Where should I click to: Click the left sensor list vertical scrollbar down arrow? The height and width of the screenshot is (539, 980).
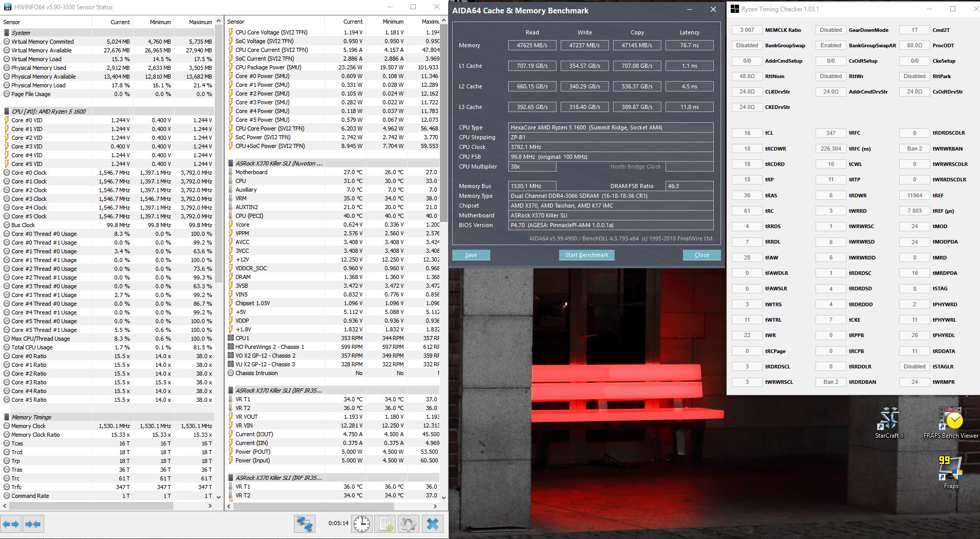(x=218, y=497)
